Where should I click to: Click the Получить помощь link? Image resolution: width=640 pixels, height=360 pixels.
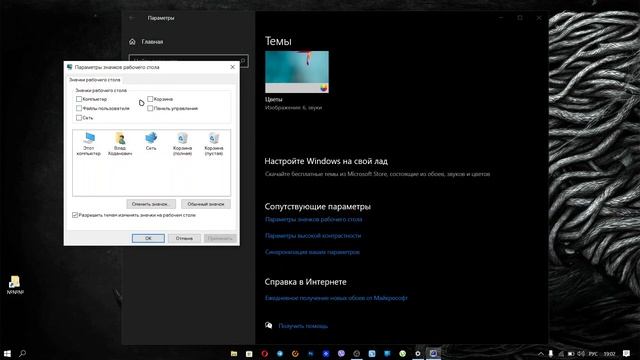303,326
